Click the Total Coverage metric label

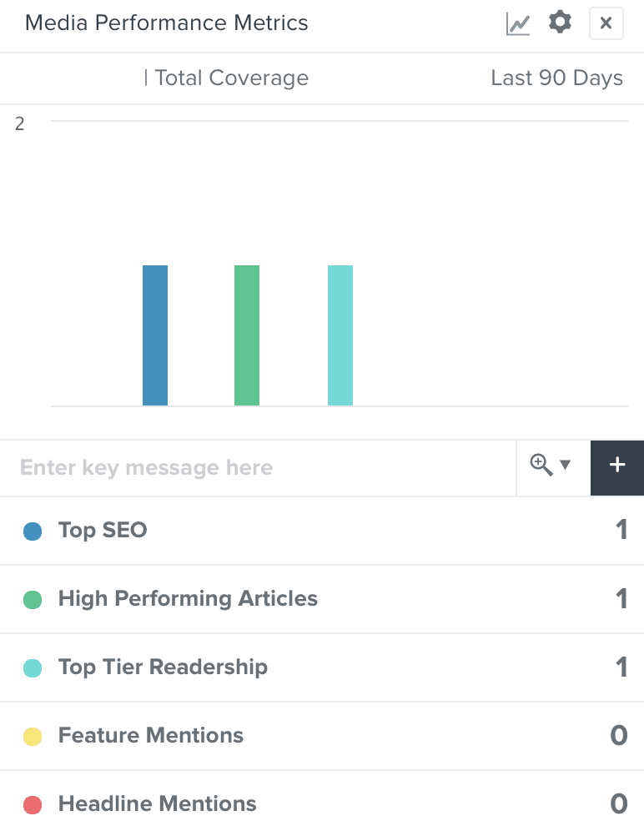[x=231, y=78]
